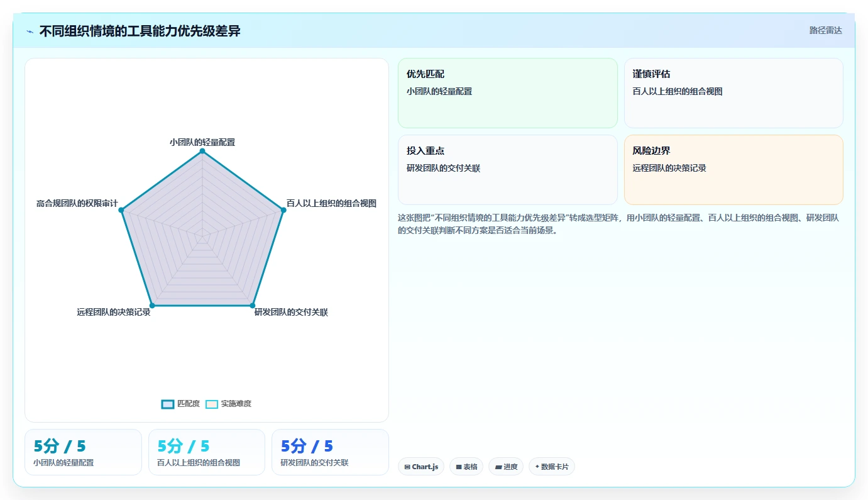Click the 实施难度 legend color box
This screenshot has height=500, width=868.
pos(212,404)
